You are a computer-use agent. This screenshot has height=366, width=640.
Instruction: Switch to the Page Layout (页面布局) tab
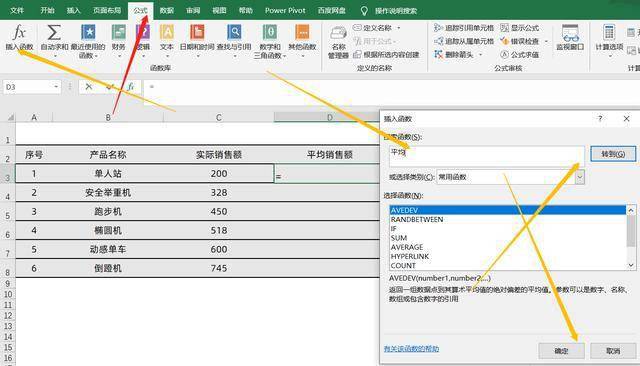(107, 10)
